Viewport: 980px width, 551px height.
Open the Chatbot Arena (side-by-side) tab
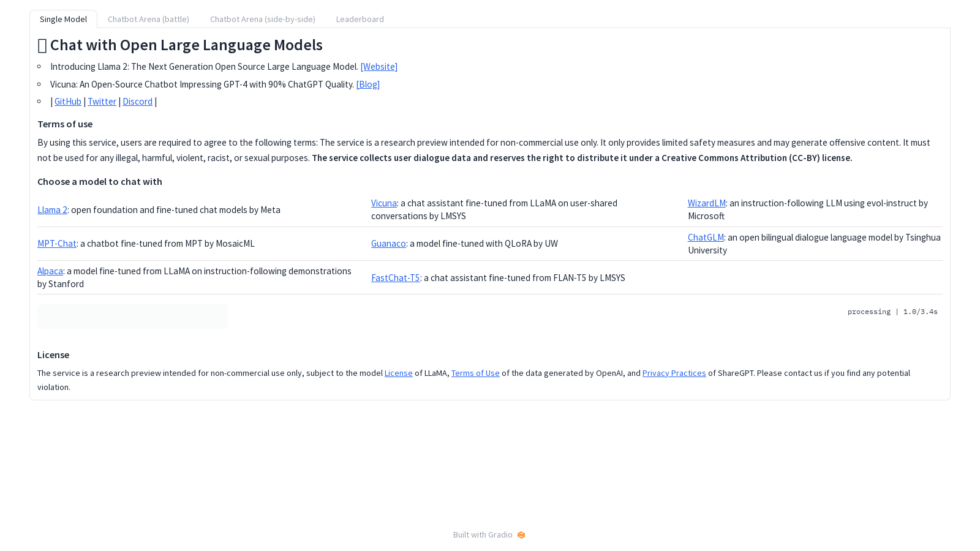point(263,19)
